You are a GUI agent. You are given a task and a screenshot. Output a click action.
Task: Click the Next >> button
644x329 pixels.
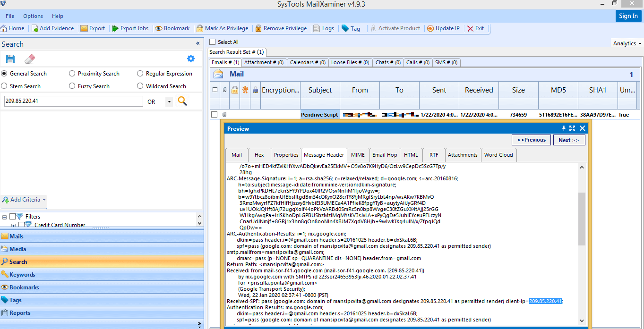coord(569,140)
